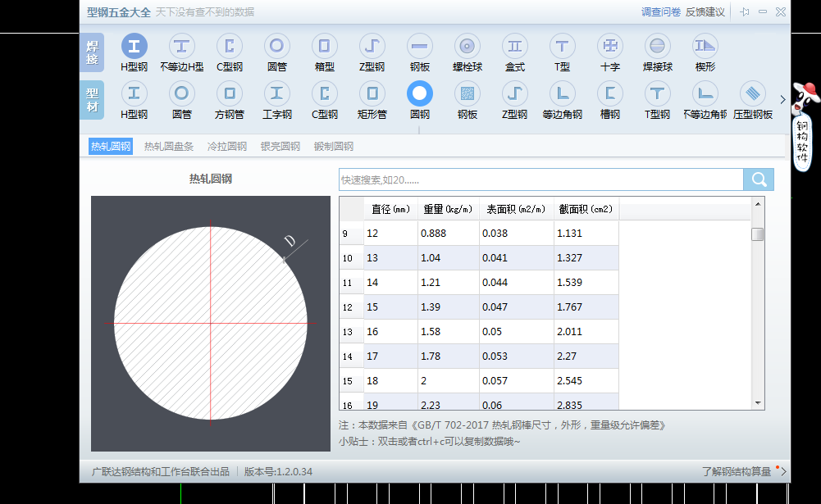
Task: Click the search magnifier button
Action: tap(759, 179)
